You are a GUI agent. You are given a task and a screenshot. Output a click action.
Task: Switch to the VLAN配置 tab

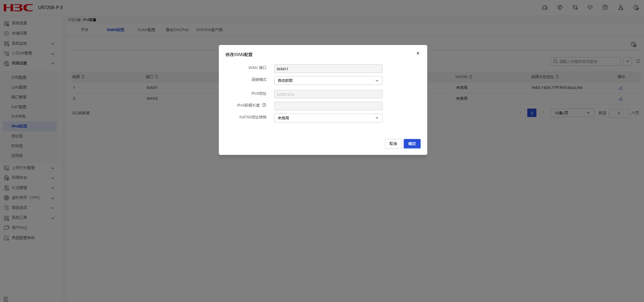click(x=146, y=30)
